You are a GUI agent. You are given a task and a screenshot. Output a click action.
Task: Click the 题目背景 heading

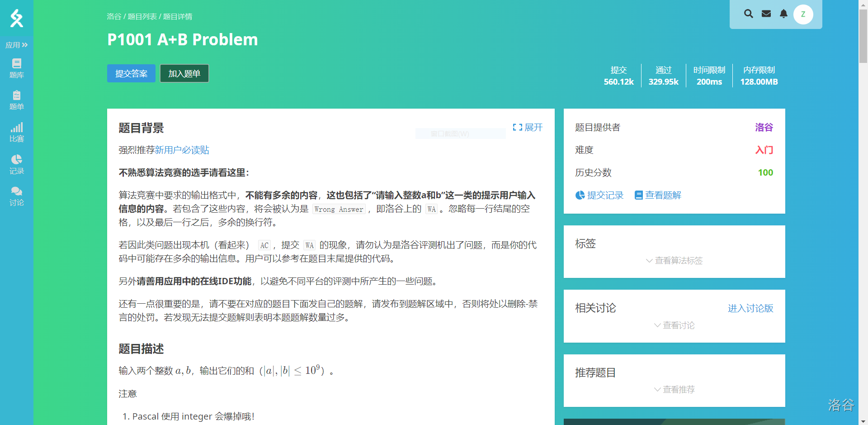[x=141, y=128]
